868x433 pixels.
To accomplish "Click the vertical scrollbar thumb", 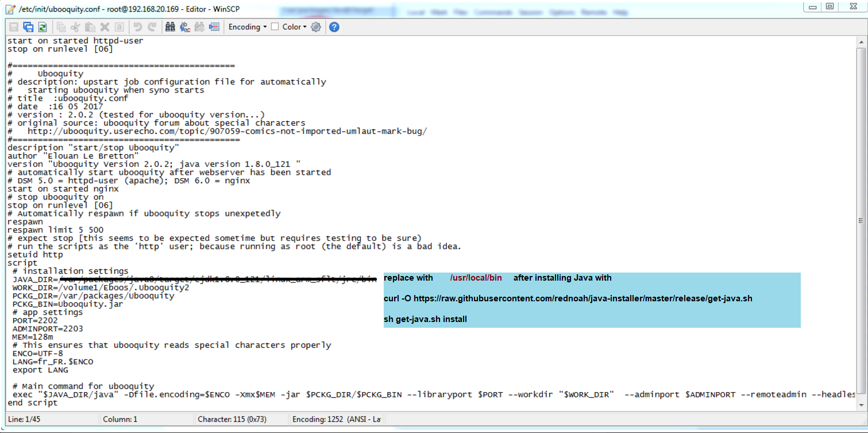I will tap(862, 221).
